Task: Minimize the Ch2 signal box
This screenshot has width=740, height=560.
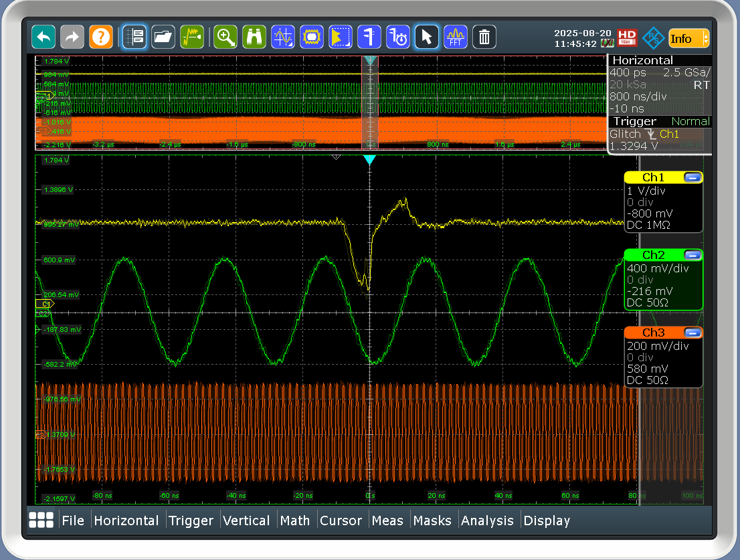Action: click(692, 255)
